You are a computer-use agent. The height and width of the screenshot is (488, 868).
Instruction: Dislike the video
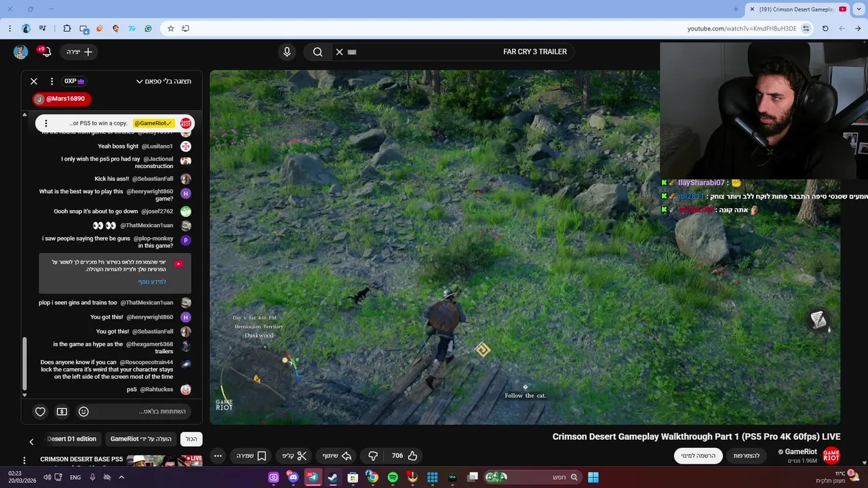(x=372, y=456)
